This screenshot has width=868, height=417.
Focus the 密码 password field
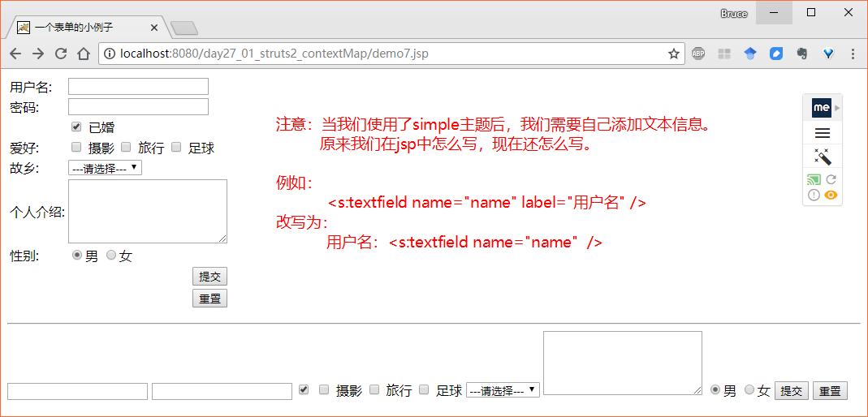[x=138, y=107]
